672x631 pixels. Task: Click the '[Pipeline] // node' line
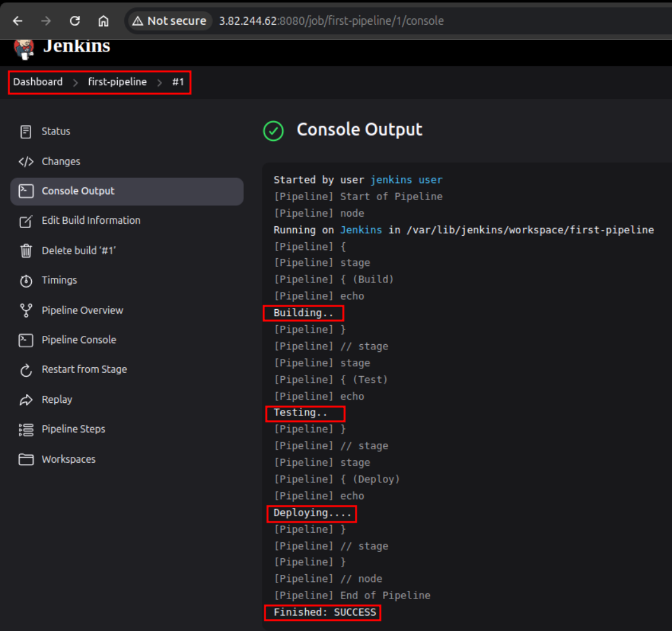pos(328,579)
